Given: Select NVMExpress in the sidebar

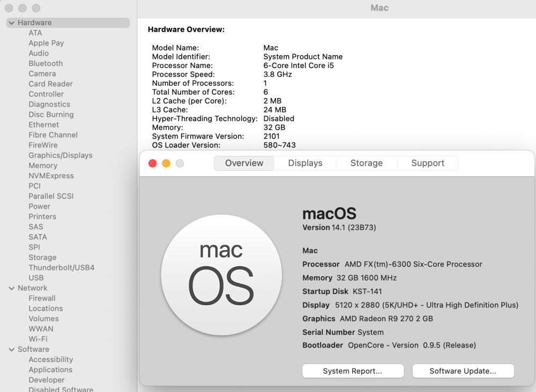Looking at the screenshot, I should [x=51, y=176].
